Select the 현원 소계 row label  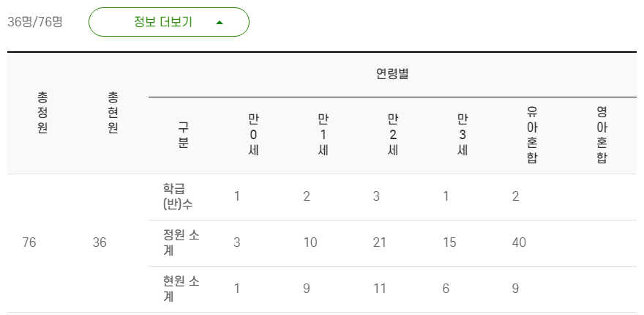pos(181,289)
